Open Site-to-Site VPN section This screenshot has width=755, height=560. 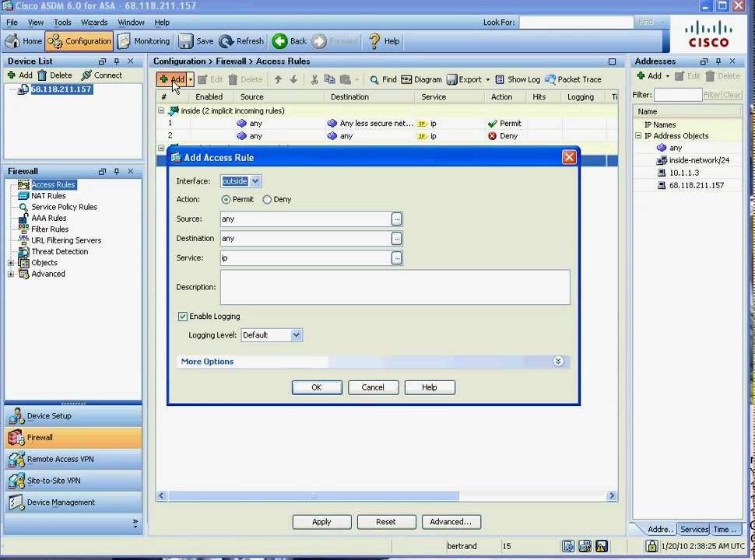click(x=73, y=481)
